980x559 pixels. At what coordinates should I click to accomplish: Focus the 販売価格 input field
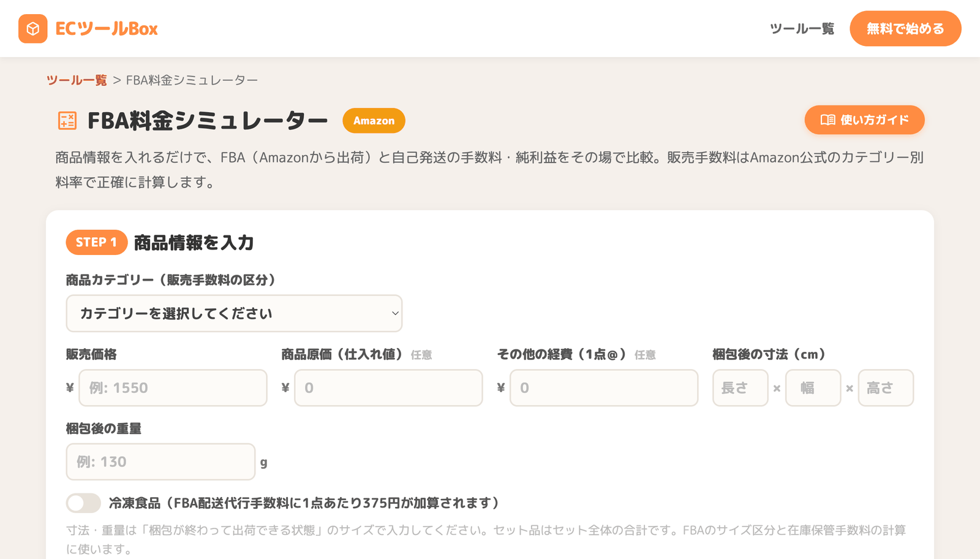[173, 387]
